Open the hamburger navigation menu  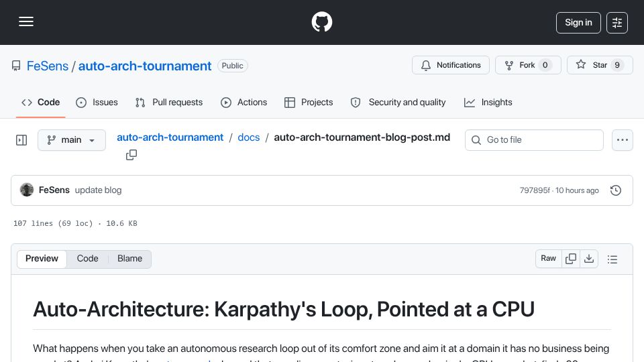pyautogui.click(x=26, y=21)
